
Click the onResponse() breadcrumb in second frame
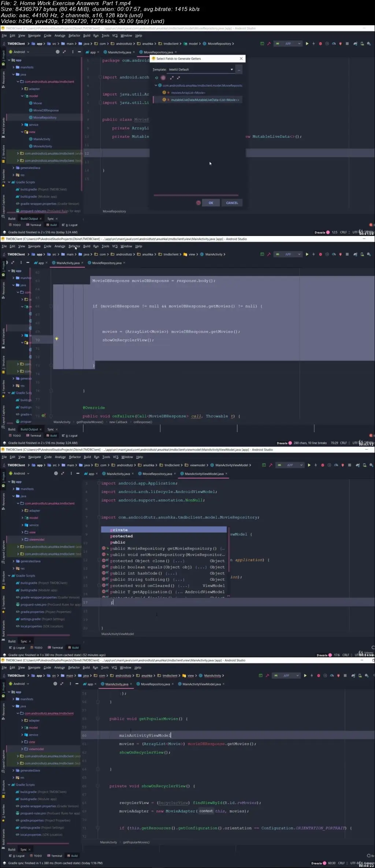pos(143,422)
